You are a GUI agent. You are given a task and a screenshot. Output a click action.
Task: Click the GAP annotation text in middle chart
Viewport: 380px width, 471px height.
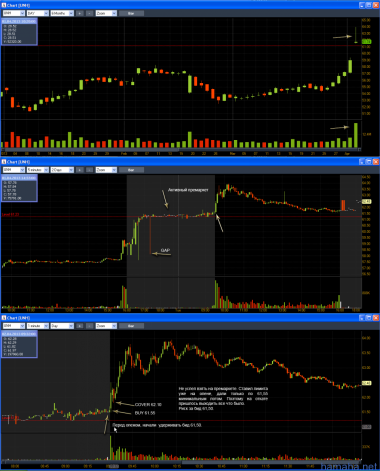coord(165,250)
